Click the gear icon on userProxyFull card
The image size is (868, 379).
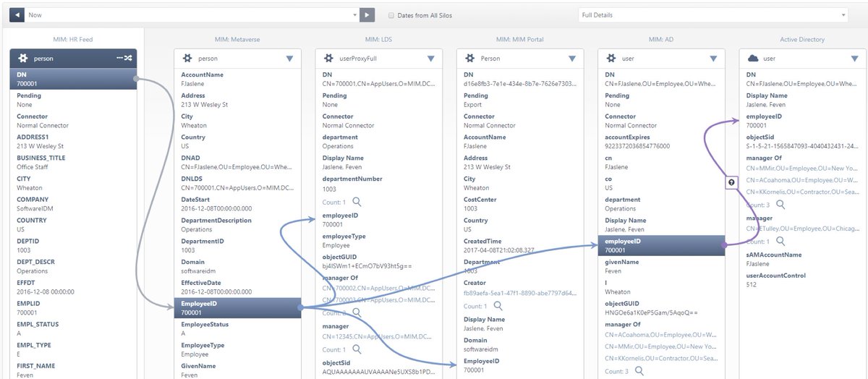tap(329, 58)
